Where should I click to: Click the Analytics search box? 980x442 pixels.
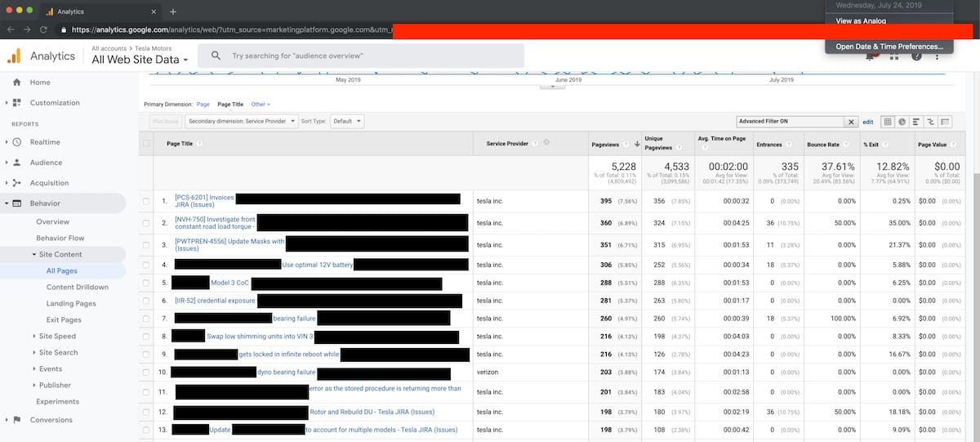tap(361, 56)
